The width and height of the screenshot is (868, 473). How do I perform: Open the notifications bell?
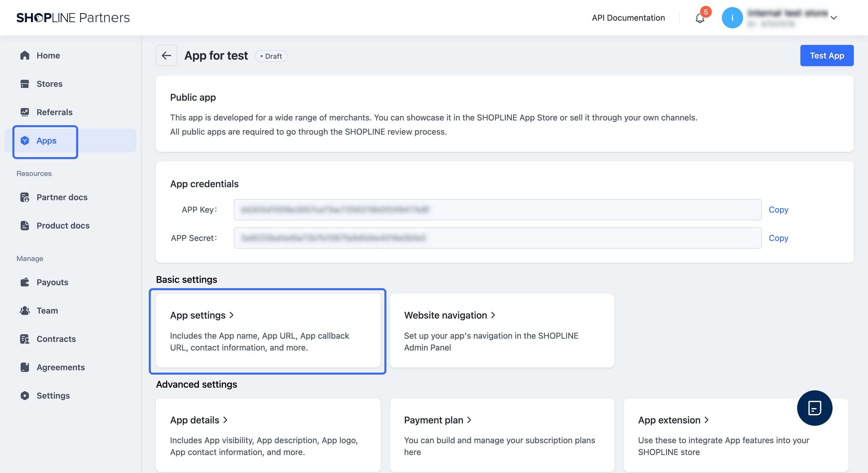700,18
